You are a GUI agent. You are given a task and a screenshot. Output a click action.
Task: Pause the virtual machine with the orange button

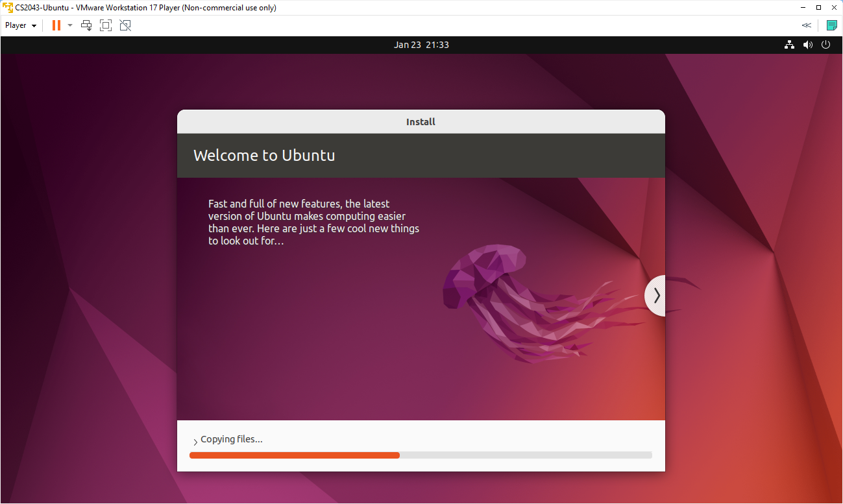pyautogui.click(x=56, y=25)
